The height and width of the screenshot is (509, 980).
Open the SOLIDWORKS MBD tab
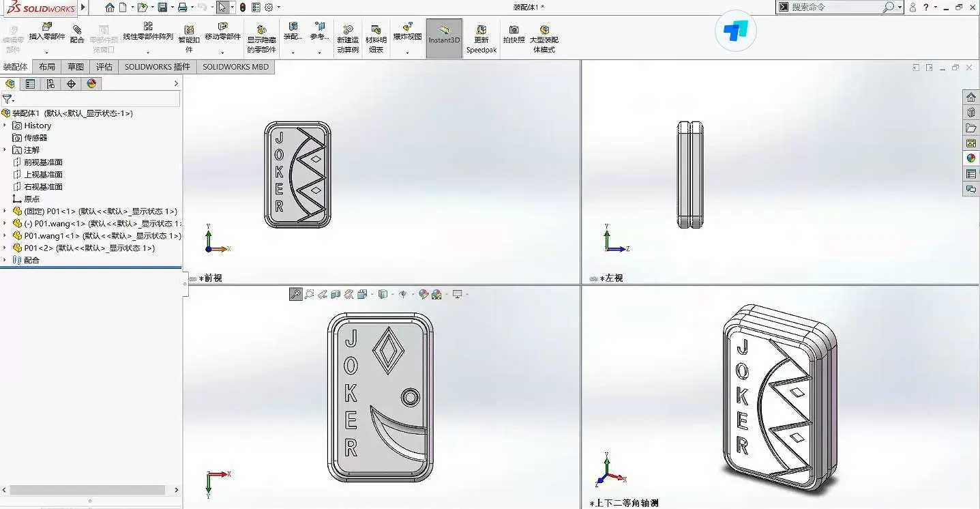pos(235,67)
